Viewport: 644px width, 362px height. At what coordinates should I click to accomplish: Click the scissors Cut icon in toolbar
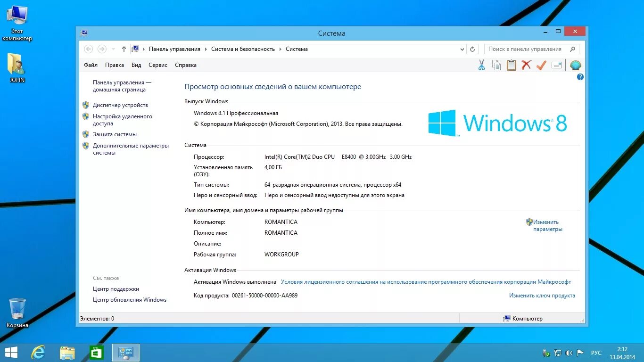(481, 65)
